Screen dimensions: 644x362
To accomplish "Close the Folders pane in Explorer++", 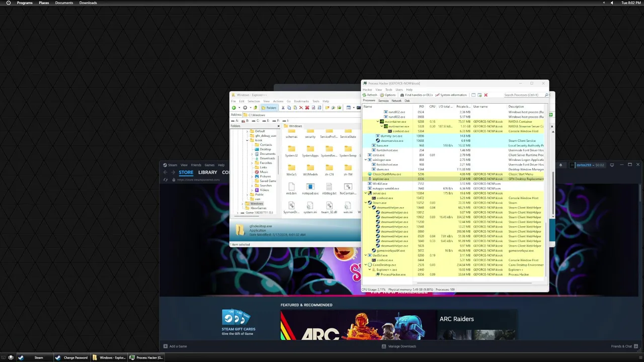I will (x=279, y=126).
